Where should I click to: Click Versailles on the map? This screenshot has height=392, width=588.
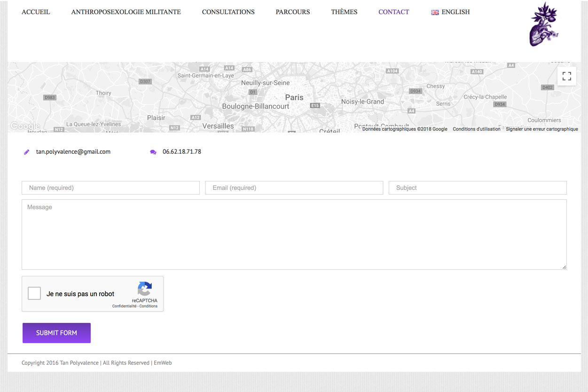[218, 126]
